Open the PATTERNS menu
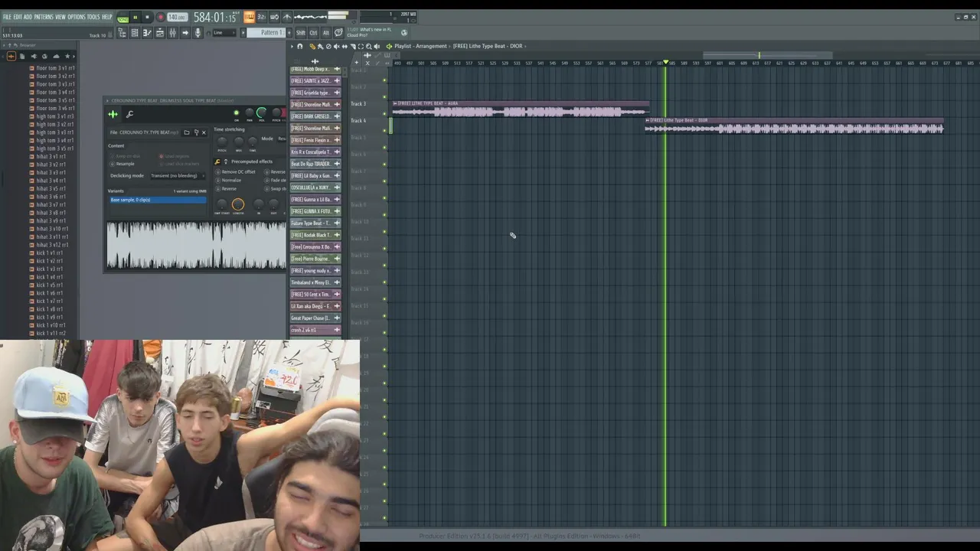 click(44, 17)
